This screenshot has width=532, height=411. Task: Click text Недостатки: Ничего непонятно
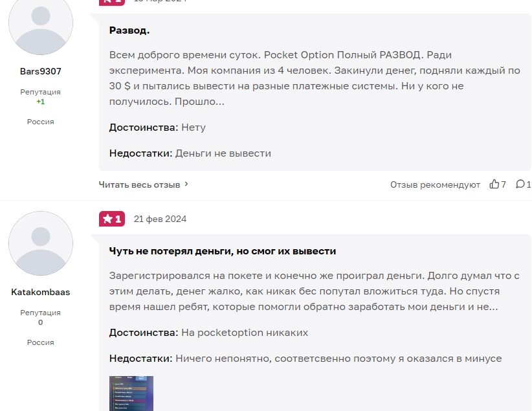[305, 359]
